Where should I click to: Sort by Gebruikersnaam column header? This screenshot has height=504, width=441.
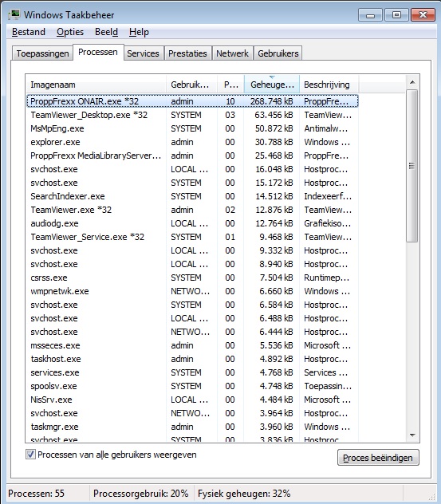(192, 85)
